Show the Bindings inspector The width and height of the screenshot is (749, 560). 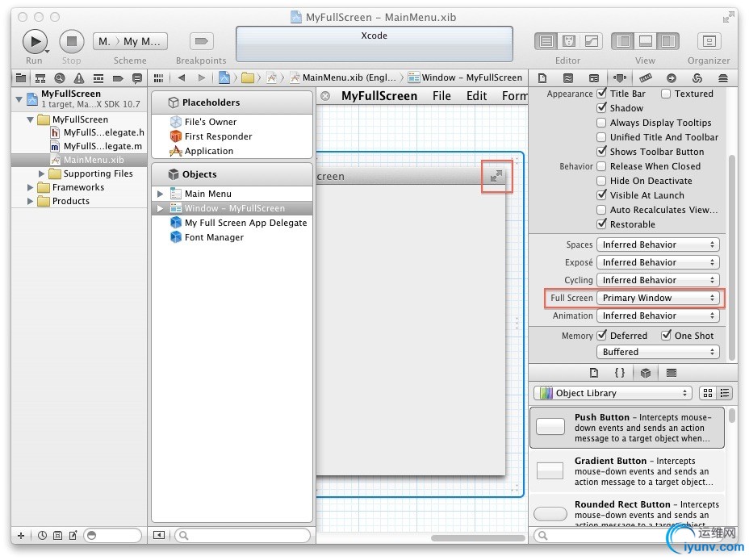pyautogui.click(x=697, y=77)
